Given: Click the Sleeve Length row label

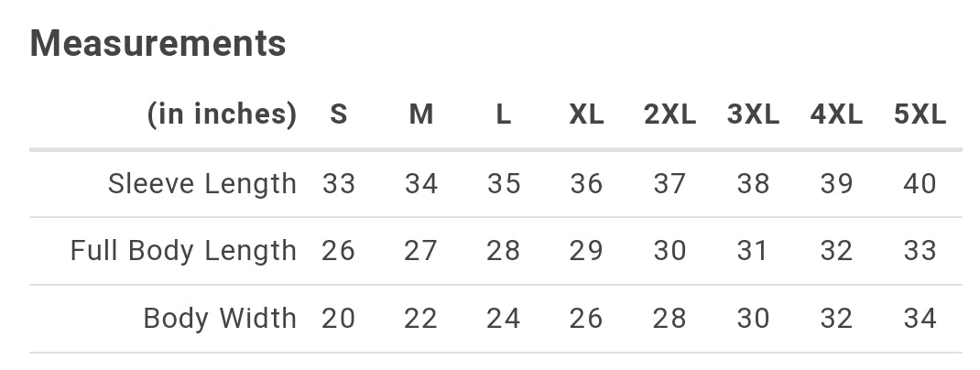Looking at the screenshot, I should (x=202, y=184).
